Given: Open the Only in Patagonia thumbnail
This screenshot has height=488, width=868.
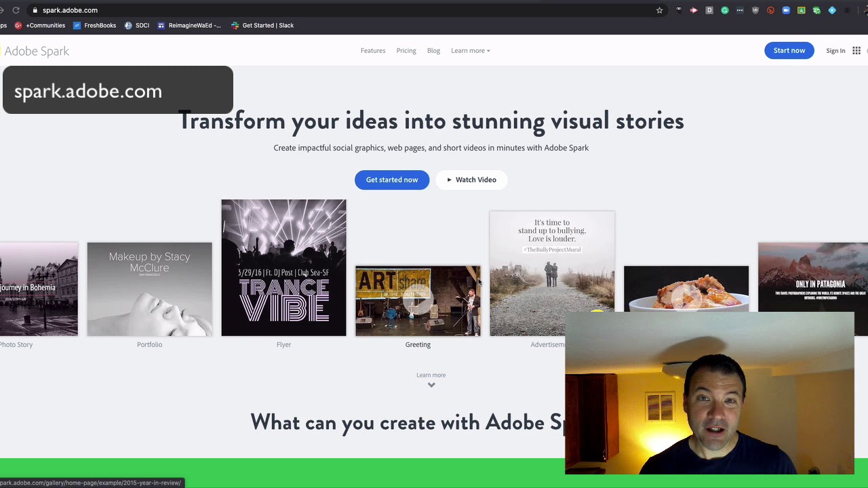Looking at the screenshot, I should click(x=812, y=277).
